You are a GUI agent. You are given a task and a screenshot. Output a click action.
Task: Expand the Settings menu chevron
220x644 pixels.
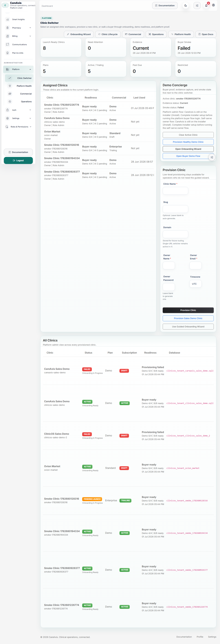pos(30,118)
